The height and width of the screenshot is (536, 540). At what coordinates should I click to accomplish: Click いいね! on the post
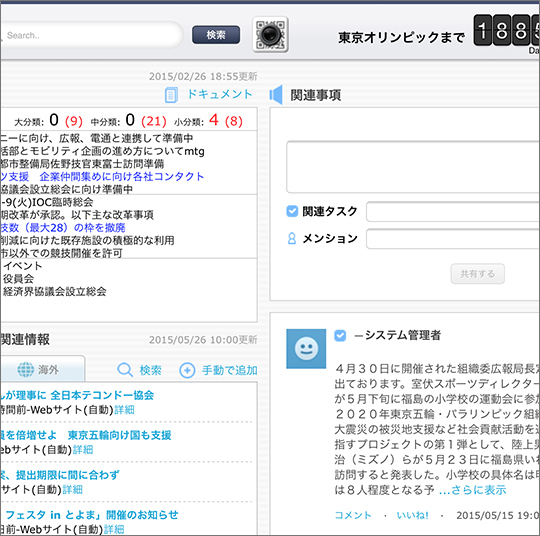pyautogui.click(x=412, y=515)
